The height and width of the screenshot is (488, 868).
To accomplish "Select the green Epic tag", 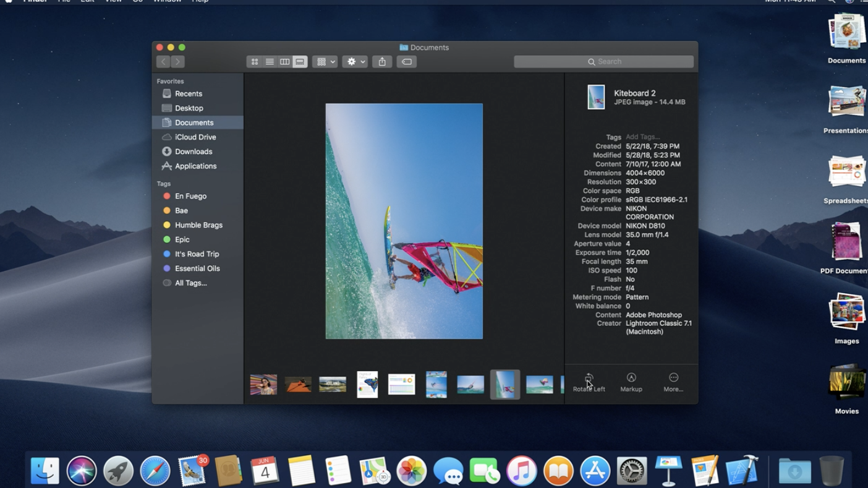I will click(197, 239).
